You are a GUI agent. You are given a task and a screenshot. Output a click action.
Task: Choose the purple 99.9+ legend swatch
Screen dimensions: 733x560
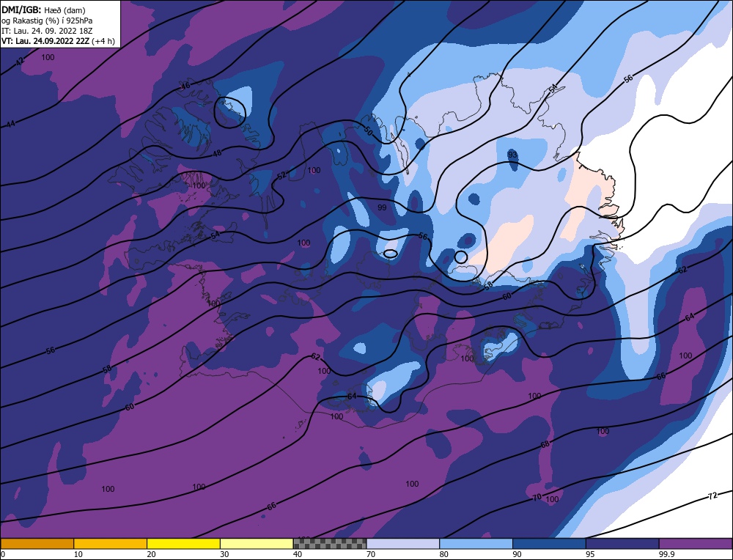point(696,544)
